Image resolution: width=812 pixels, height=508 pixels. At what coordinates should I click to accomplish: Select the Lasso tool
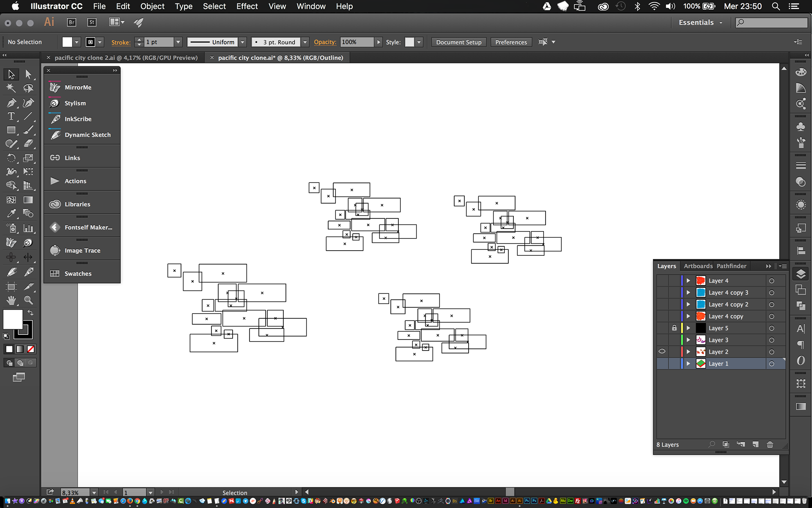pyautogui.click(x=28, y=88)
